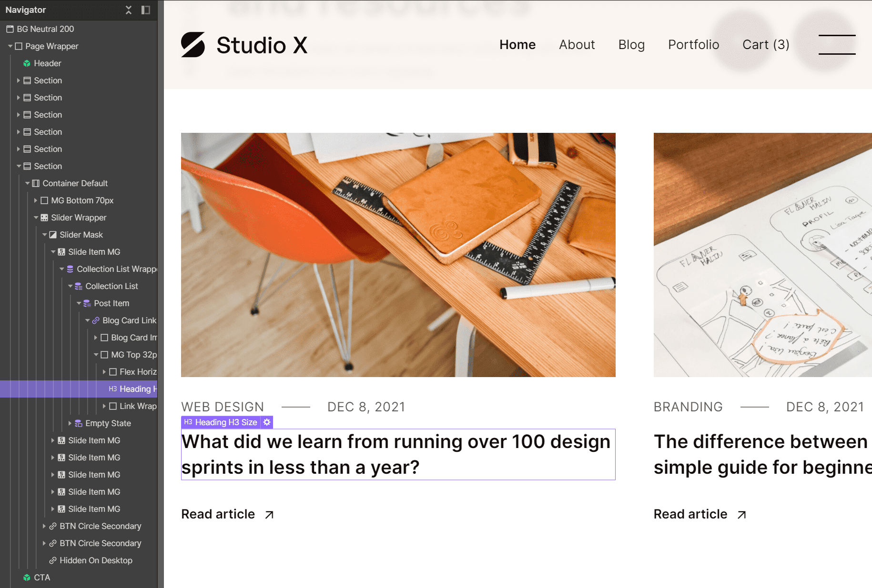
Task: Go to Home nav link
Action: tap(517, 45)
